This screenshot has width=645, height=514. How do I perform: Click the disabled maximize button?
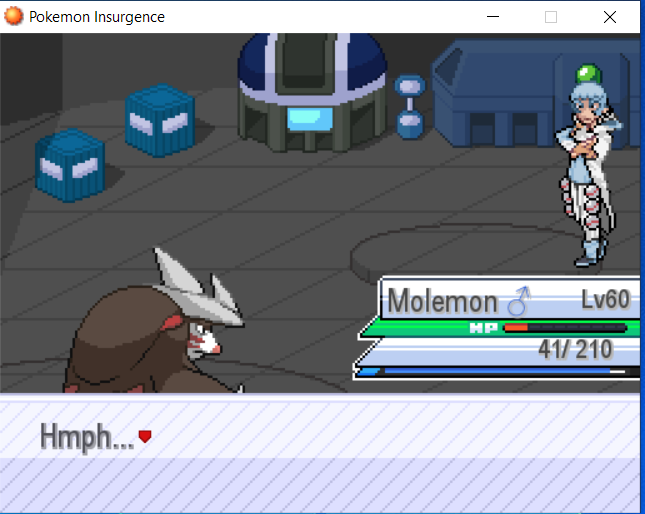click(551, 17)
